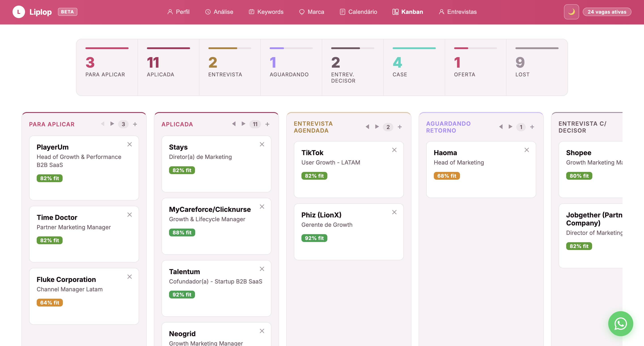
Task: Add a card to Para Aplicar column
Action: 135,124
